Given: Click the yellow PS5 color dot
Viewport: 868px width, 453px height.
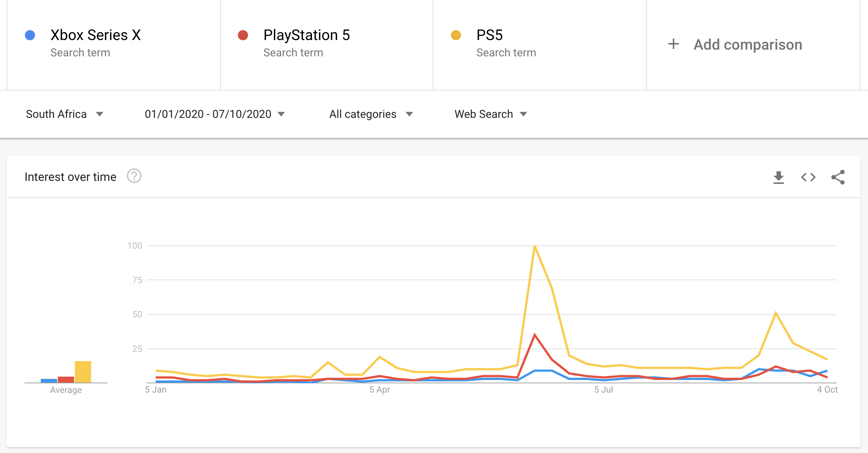Looking at the screenshot, I should 456,35.
